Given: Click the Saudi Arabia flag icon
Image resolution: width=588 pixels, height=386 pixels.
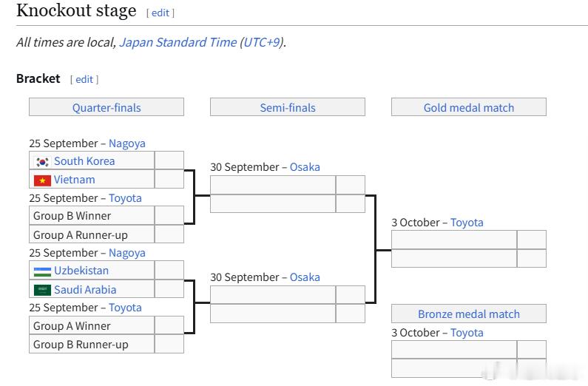Looking at the screenshot, I should click(42, 290).
